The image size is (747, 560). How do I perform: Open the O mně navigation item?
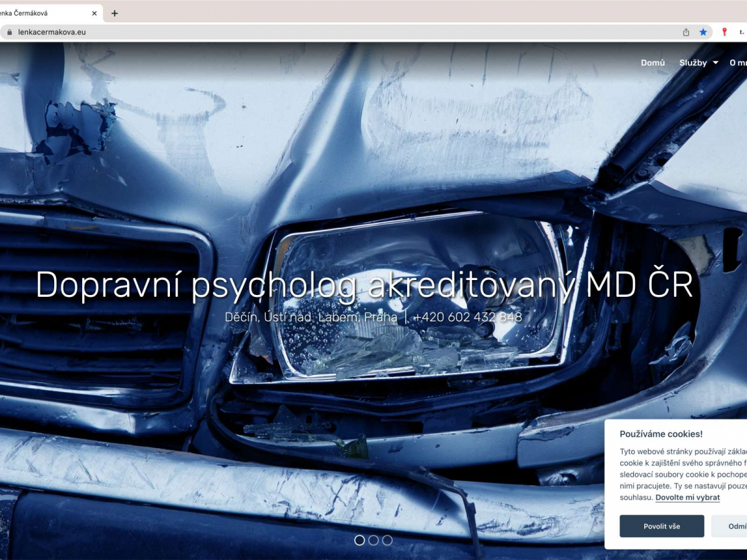pos(738,63)
